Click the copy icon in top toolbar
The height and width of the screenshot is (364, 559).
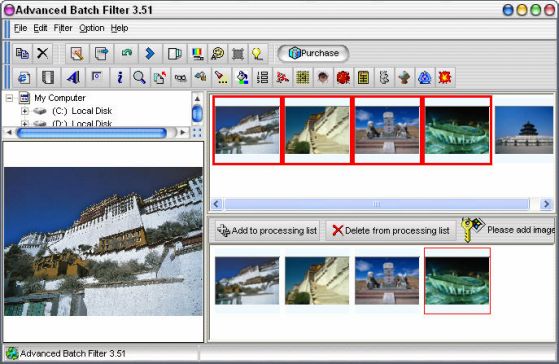(22, 53)
